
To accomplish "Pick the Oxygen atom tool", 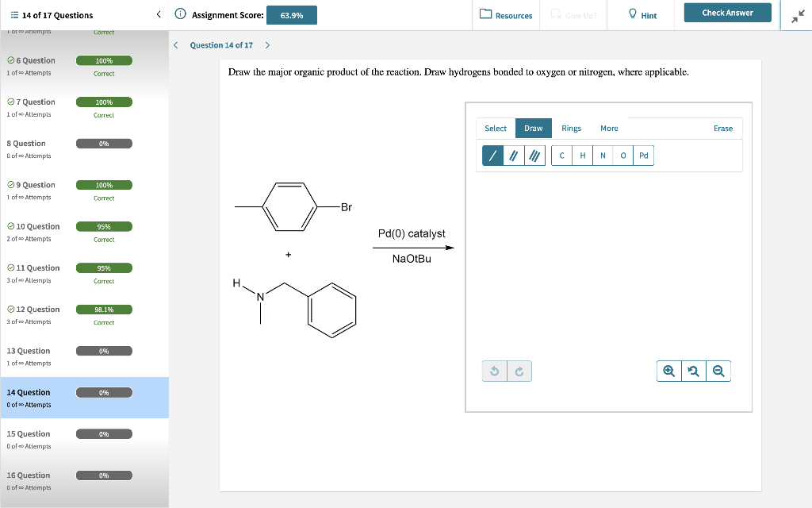I will click(623, 155).
